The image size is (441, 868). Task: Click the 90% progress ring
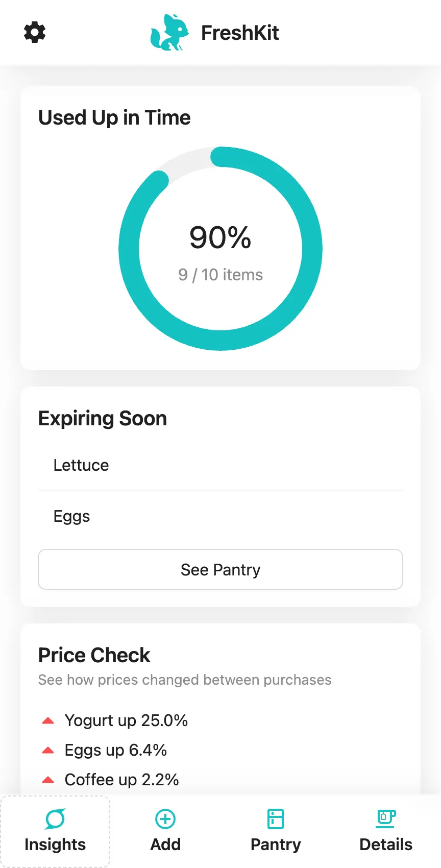[x=220, y=249]
